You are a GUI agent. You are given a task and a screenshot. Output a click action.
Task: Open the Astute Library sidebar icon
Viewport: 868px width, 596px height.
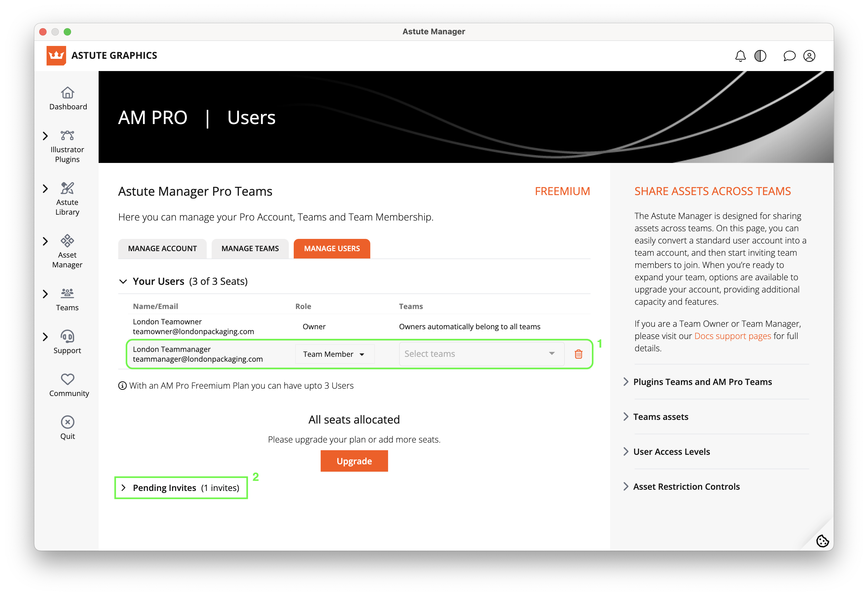[67, 188]
